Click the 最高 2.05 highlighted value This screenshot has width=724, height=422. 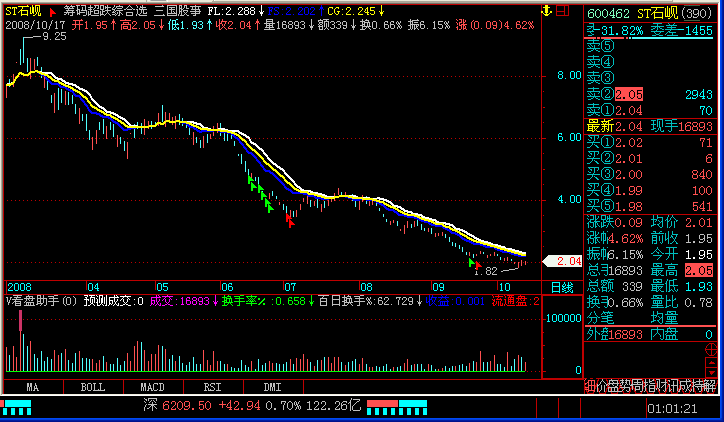[699, 270]
